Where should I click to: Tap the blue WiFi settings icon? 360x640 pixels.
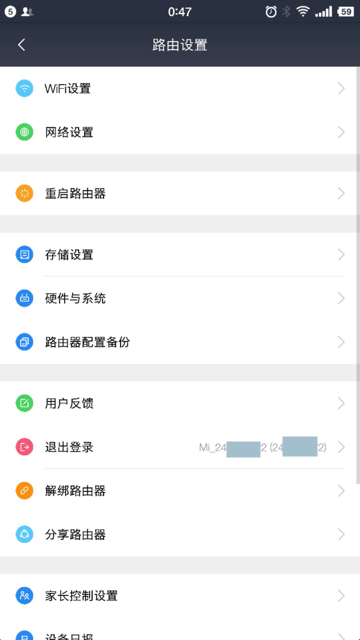coord(24,88)
